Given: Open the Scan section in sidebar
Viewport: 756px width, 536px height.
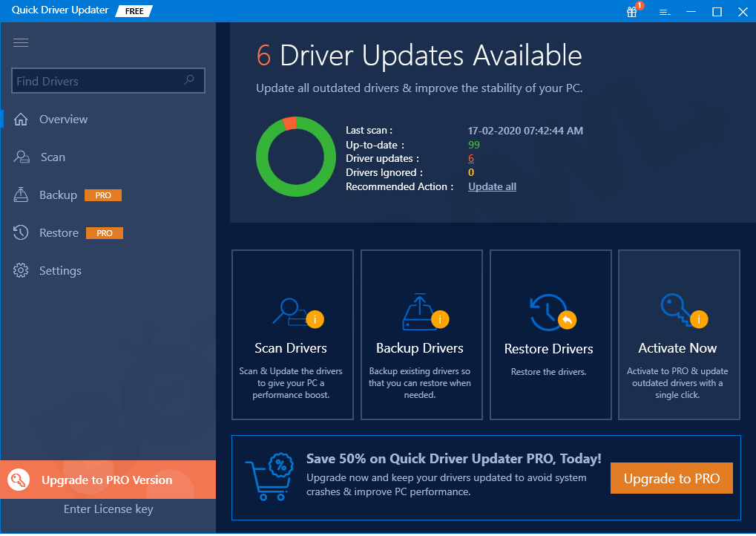Looking at the screenshot, I should (x=53, y=157).
